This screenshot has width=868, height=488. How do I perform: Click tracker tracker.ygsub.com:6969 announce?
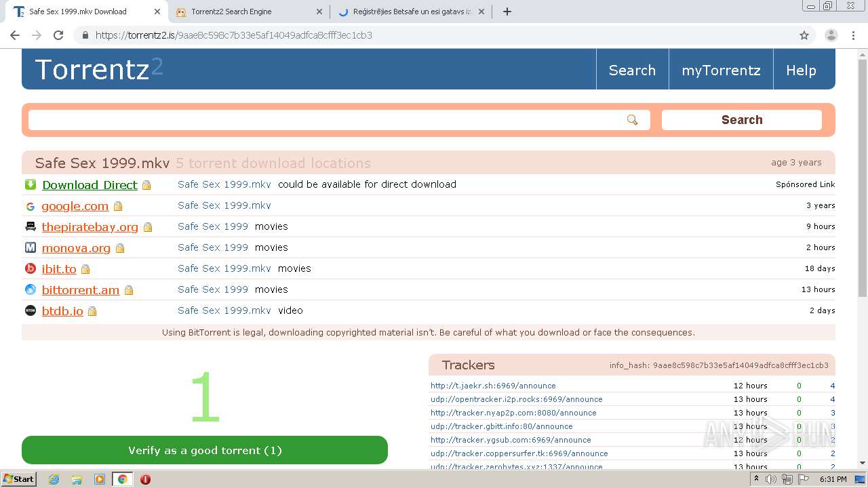click(511, 440)
